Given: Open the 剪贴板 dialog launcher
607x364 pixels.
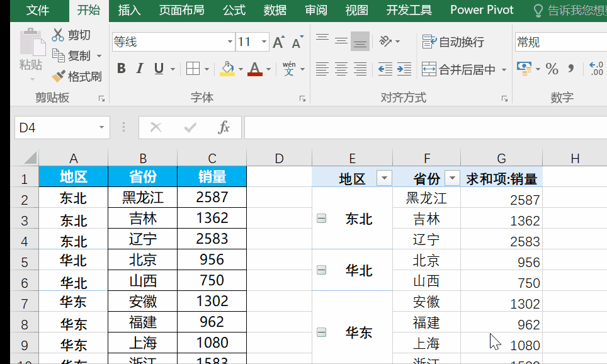Looking at the screenshot, I should pos(102,99).
